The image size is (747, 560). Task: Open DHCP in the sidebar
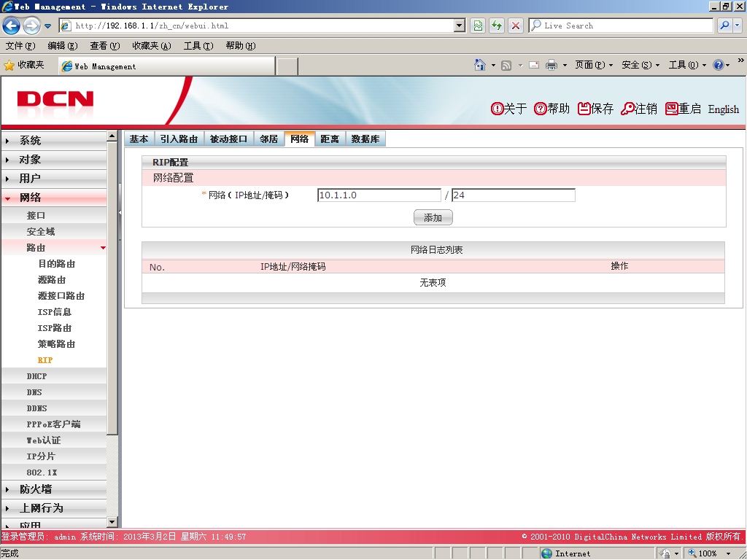[x=36, y=376]
